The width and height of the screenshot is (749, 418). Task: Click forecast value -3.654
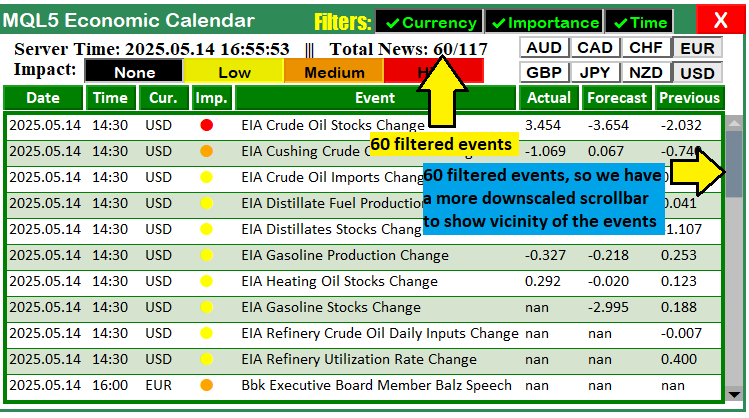[x=608, y=125]
